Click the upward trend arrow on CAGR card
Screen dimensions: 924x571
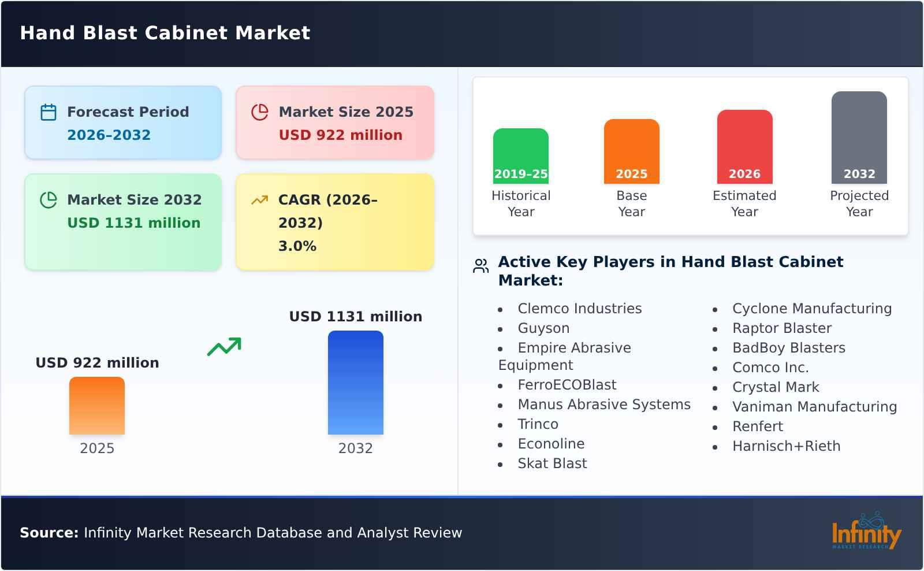(260, 200)
